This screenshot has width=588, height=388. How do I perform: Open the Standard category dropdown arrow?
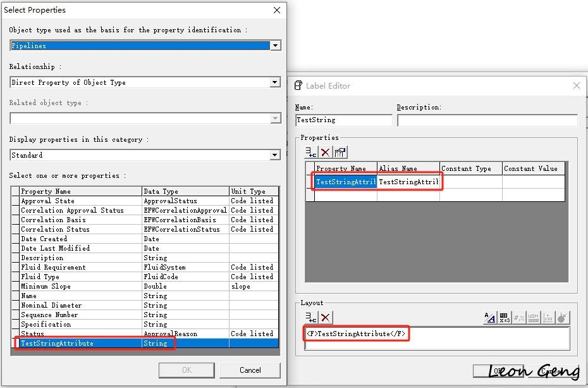coord(275,155)
